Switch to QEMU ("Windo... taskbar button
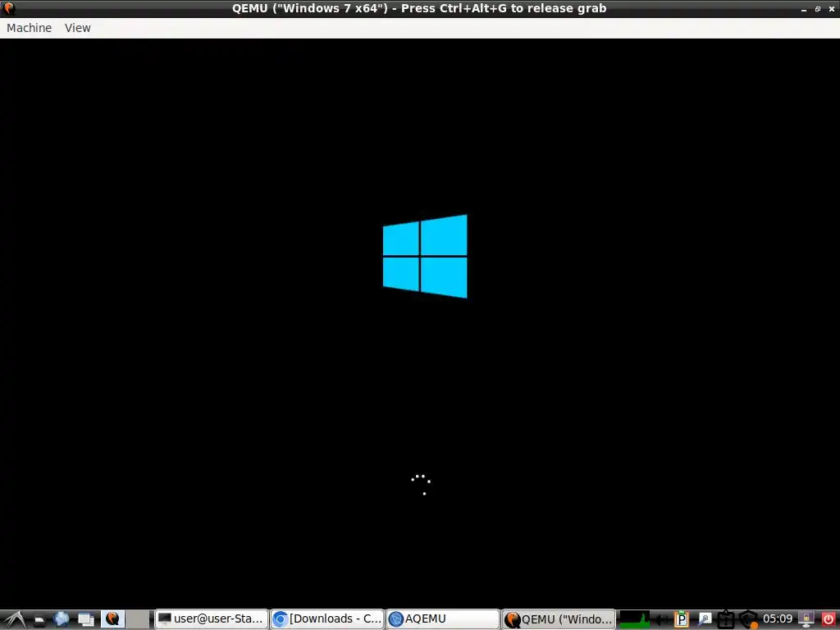Image resolution: width=840 pixels, height=630 pixels. click(x=559, y=619)
